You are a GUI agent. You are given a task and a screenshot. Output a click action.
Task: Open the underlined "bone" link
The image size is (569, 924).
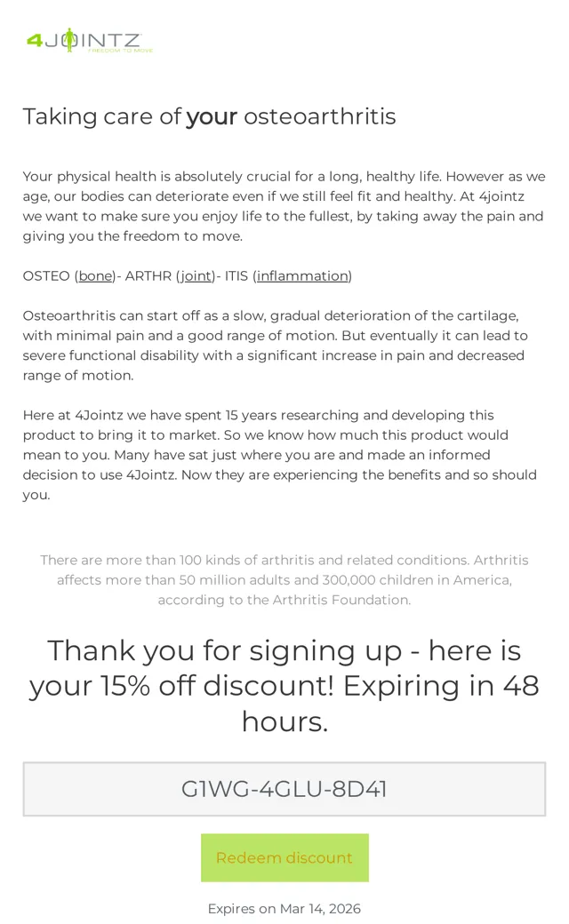tap(95, 275)
